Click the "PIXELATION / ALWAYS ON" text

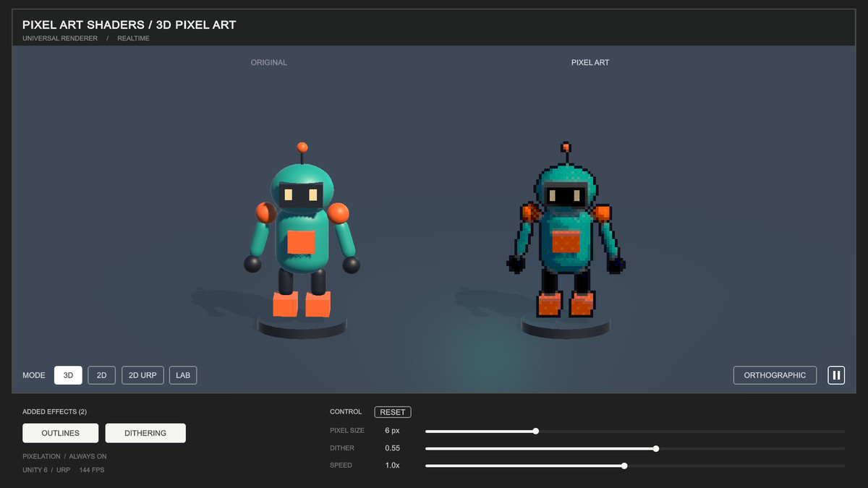click(x=64, y=456)
